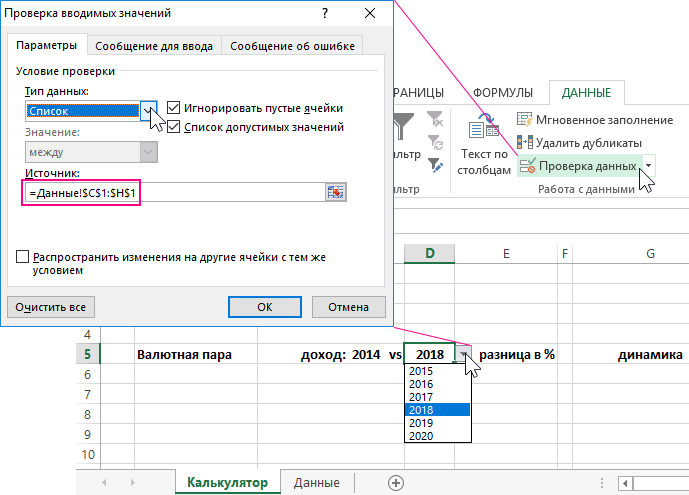Viewport: 689px width, 495px height.
Task: Click the Data Validation (Проверка данных) icon
Action: pos(527,166)
